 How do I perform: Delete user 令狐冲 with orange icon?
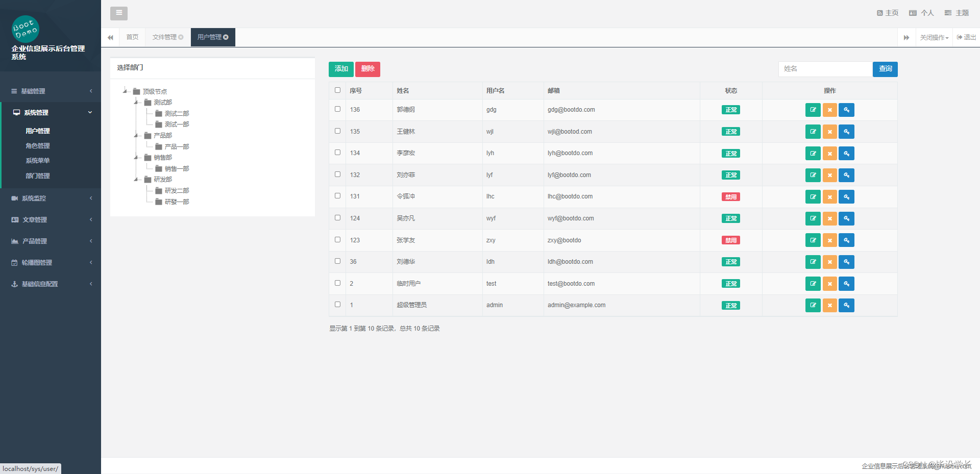click(829, 196)
